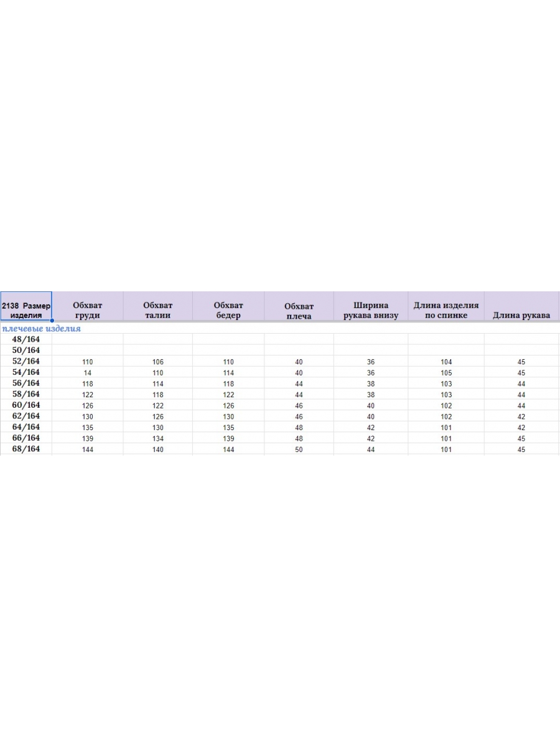
Task: Click the 'плечевые изделия' section label
Action: click(x=42, y=329)
